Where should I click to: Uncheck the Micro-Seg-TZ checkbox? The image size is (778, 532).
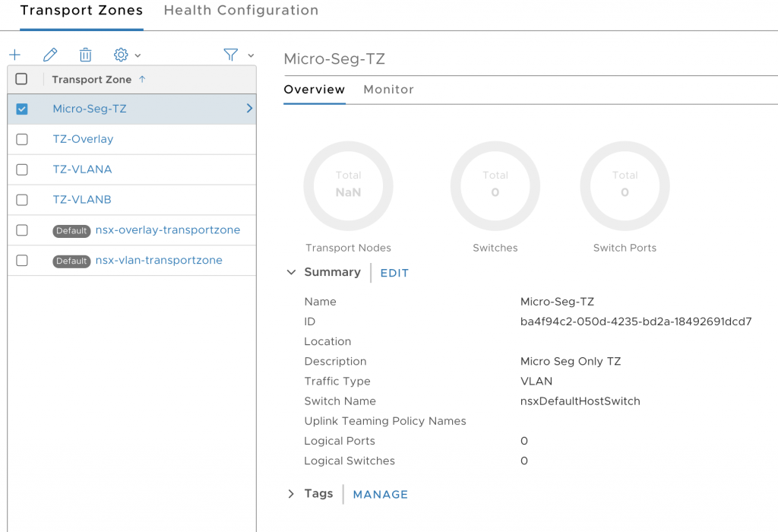point(22,109)
